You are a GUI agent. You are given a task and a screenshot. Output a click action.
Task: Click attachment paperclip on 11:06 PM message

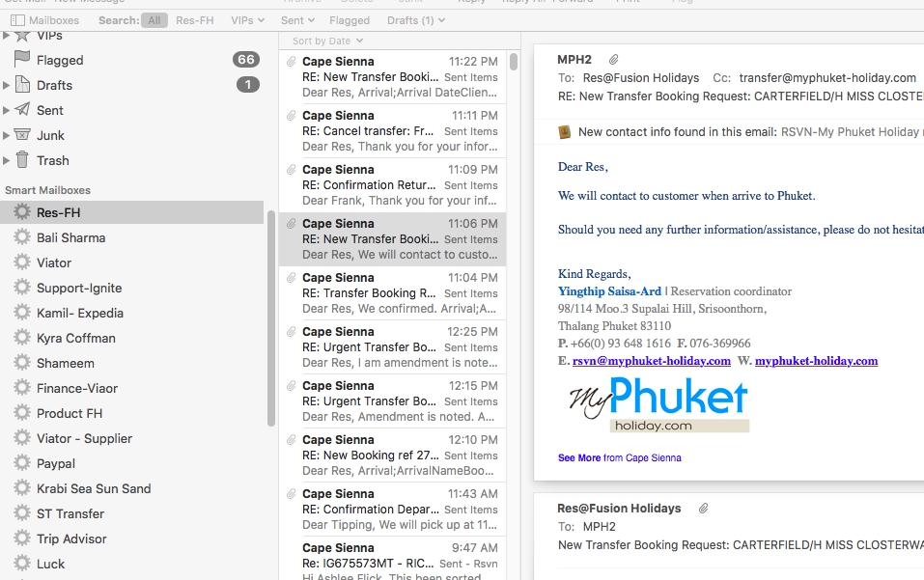(292, 223)
